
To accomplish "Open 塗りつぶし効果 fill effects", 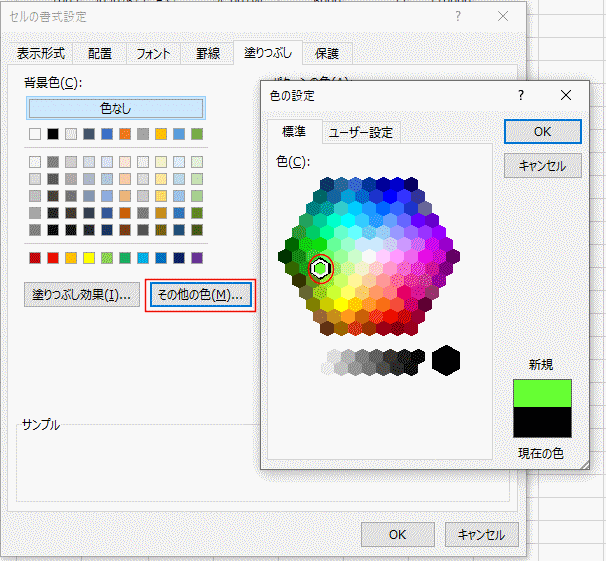I will click(x=81, y=295).
